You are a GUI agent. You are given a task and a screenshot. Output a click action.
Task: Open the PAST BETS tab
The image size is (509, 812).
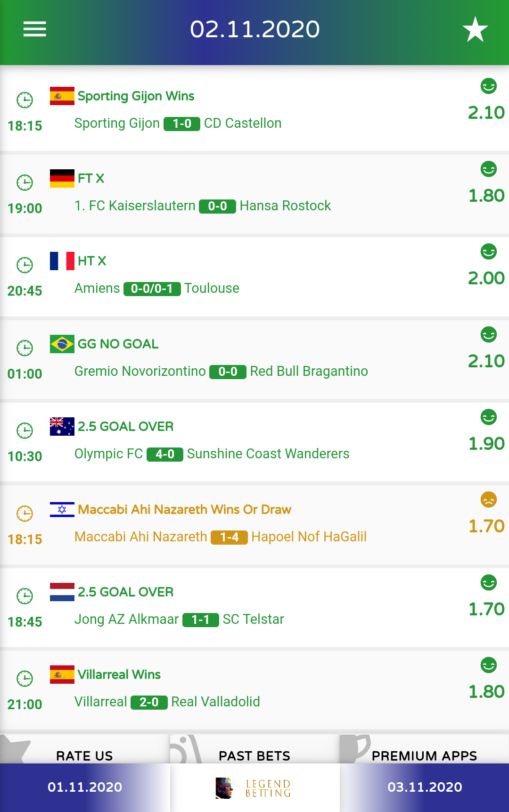point(254,750)
